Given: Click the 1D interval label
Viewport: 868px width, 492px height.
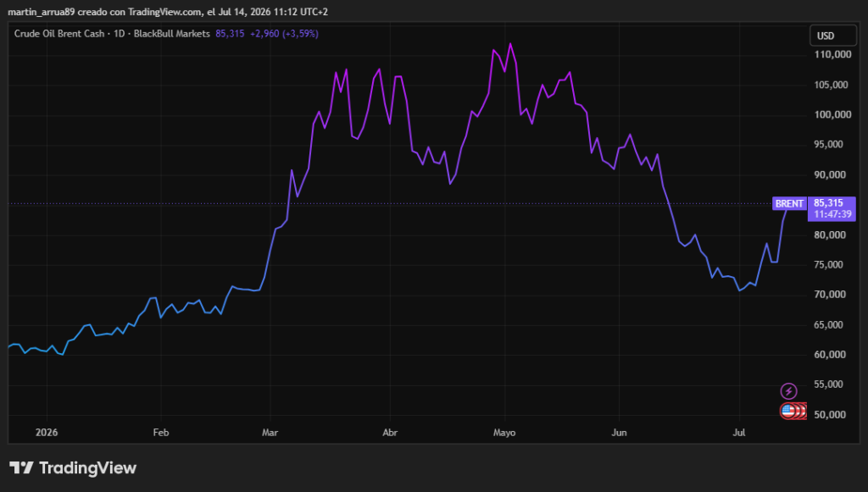Looking at the screenshot, I should (x=119, y=34).
